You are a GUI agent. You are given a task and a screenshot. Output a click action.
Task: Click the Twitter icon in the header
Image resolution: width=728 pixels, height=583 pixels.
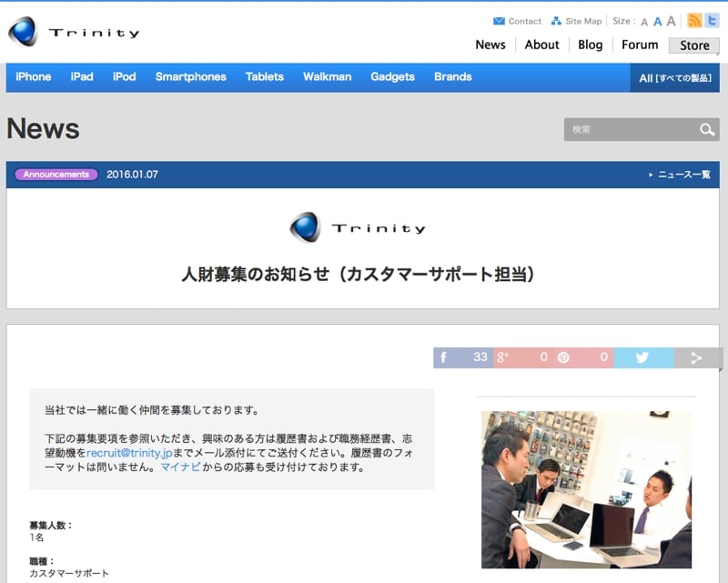coord(712,21)
